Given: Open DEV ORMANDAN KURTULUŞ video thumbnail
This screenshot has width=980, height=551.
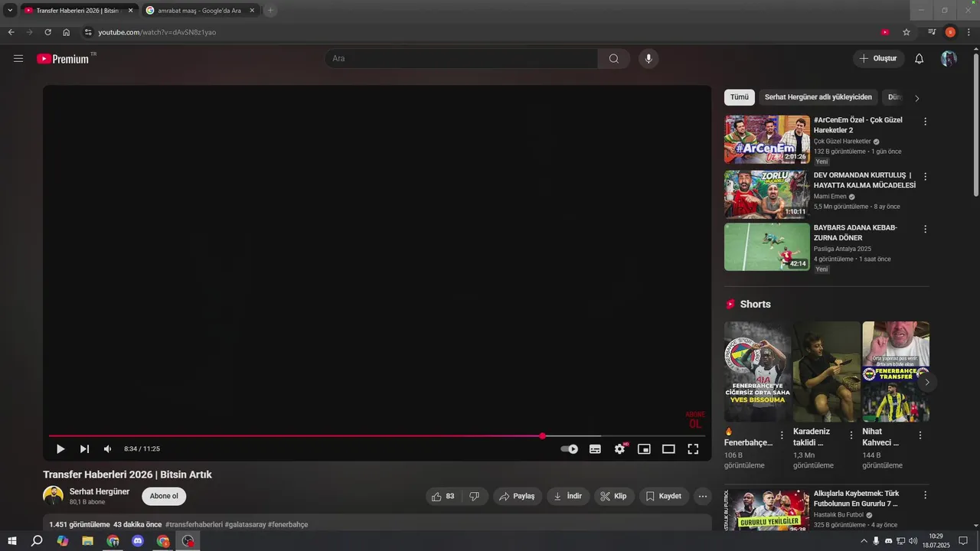Looking at the screenshot, I should point(767,194).
